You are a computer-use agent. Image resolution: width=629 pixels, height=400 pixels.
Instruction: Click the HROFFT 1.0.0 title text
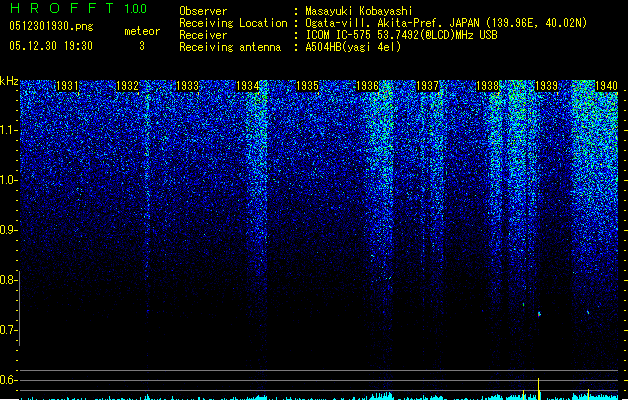(78, 8)
